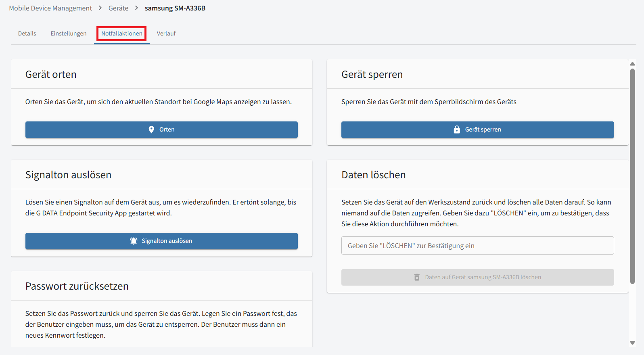
Task: Switch to the Einstellungen tab
Action: pyautogui.click(x=69, y=33)
